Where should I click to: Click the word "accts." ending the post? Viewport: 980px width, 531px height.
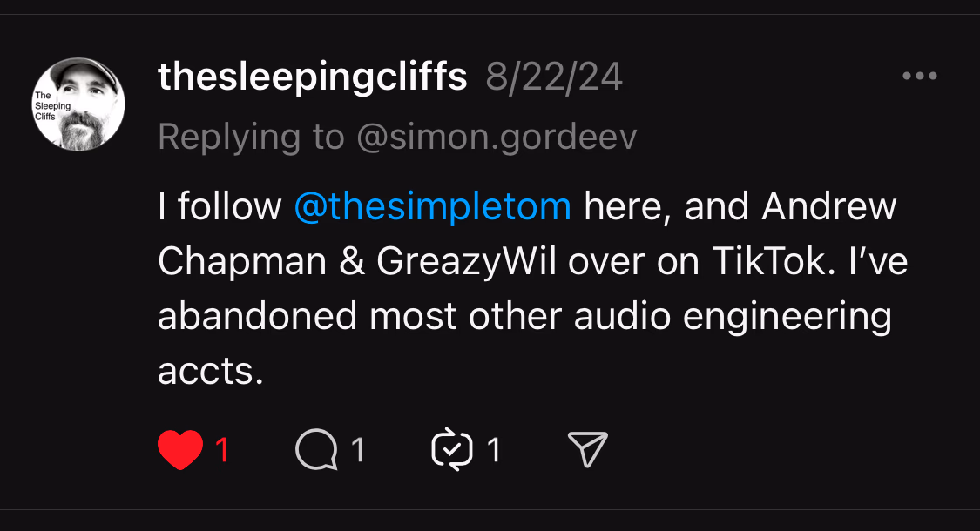(x=210, y=372)
